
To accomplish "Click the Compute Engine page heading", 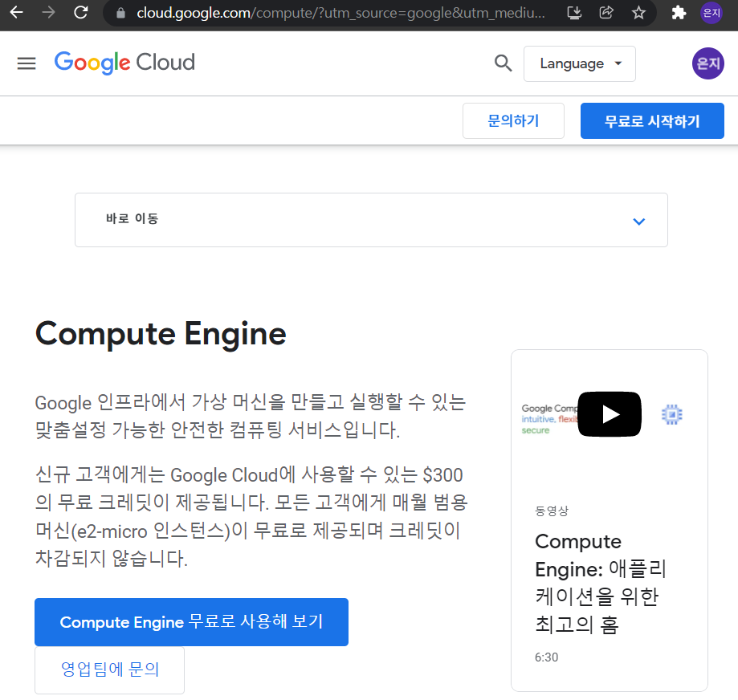I will coord(161,334).
